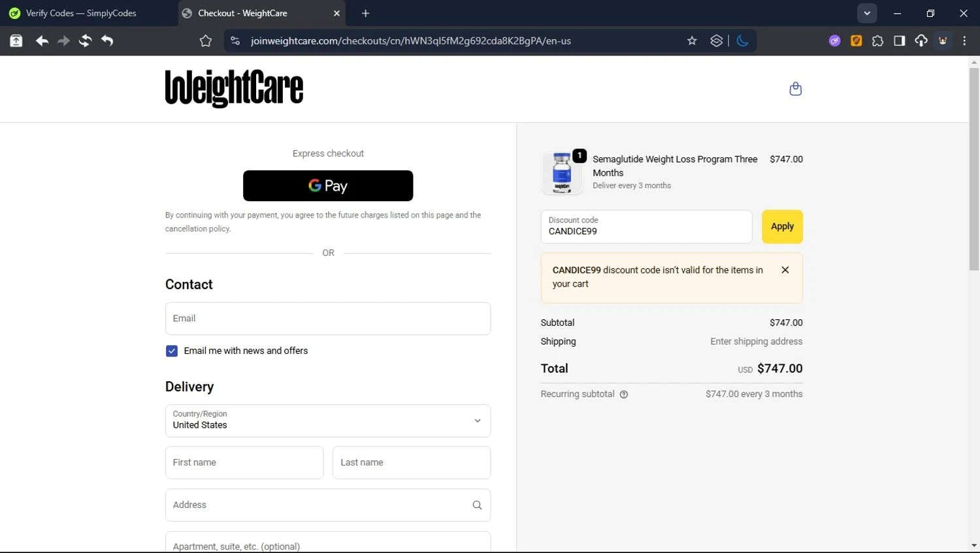
Task: Go back with the browser back arrow
Action: tap(42, 40)
